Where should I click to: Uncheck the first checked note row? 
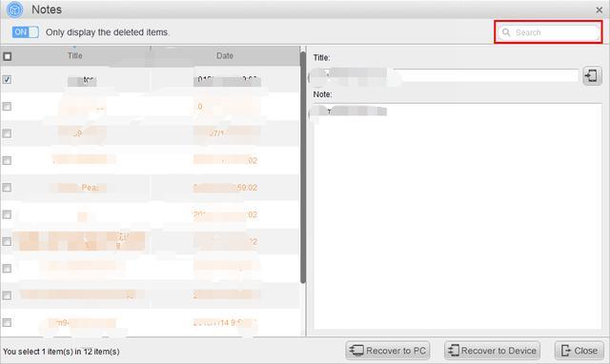click(7, 79)
